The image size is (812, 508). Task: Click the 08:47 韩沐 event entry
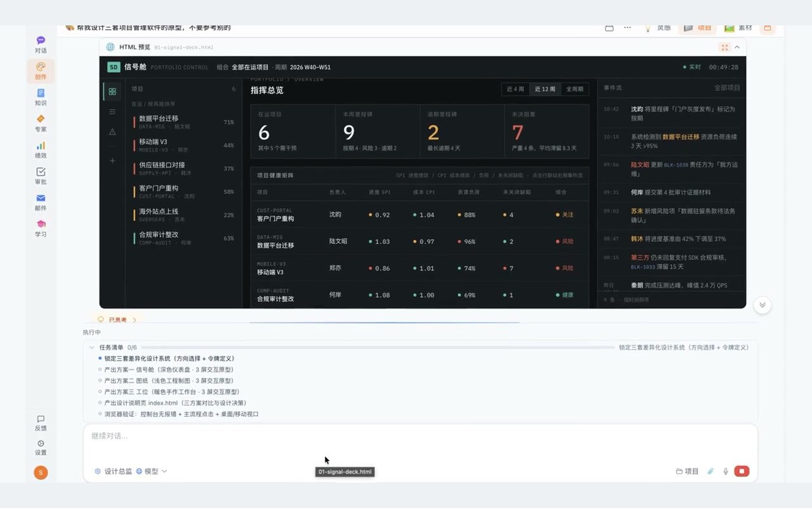click(672, 239)
